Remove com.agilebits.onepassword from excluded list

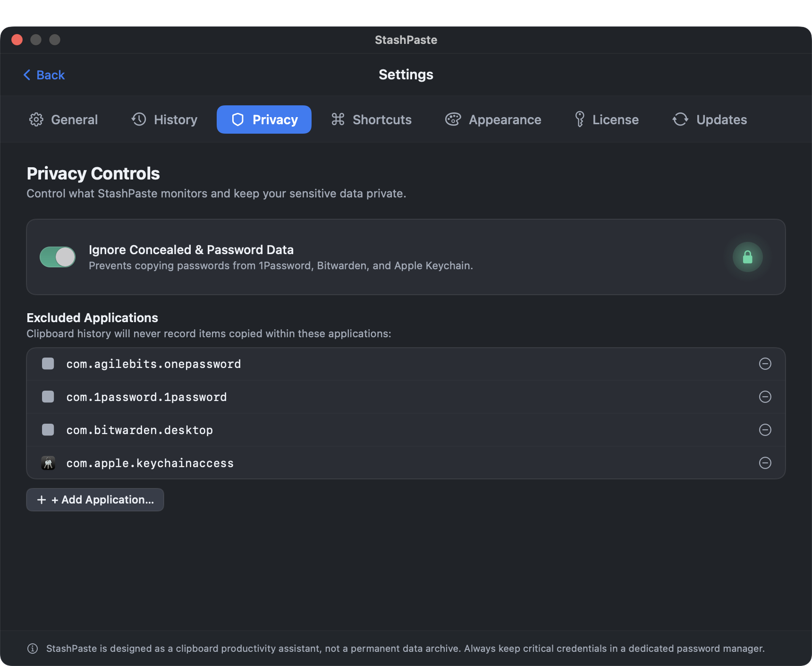765,364
